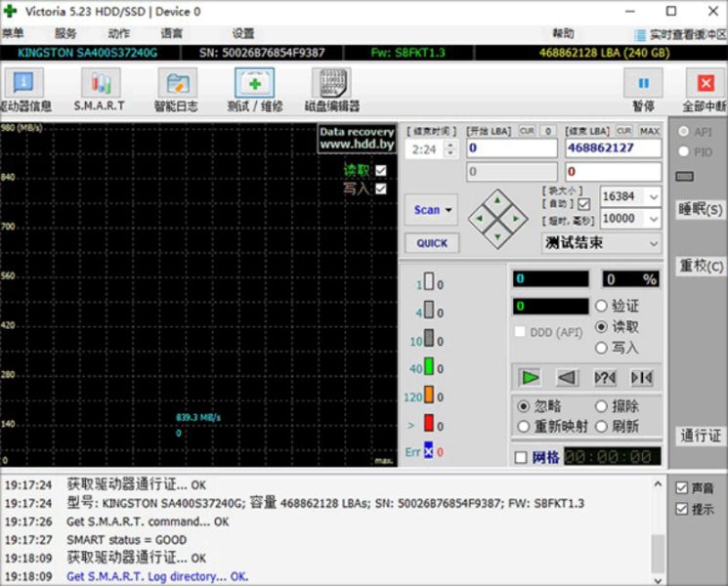Open the Disk Editor (磁盘编辑器) icon

click(331, 84)
